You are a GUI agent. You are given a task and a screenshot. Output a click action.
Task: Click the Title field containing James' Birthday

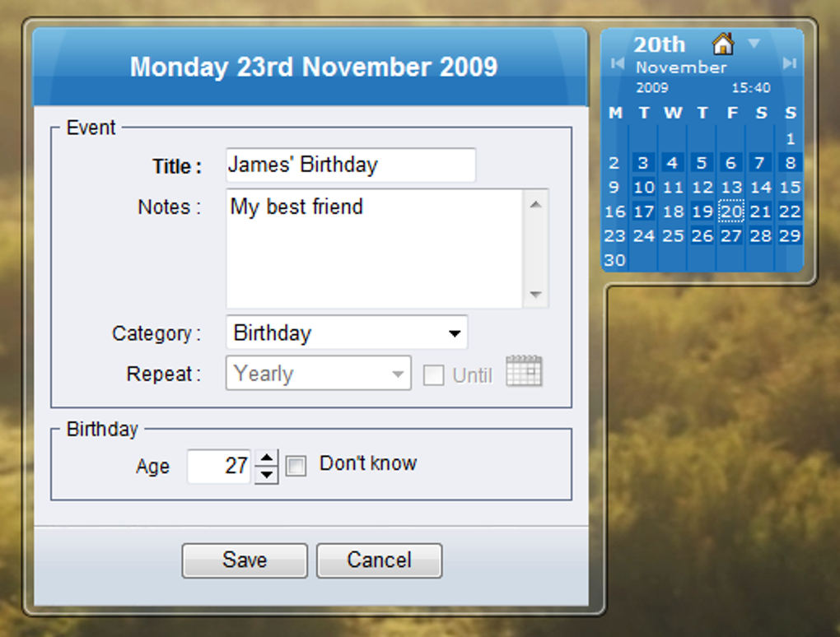tap(350, 165)
